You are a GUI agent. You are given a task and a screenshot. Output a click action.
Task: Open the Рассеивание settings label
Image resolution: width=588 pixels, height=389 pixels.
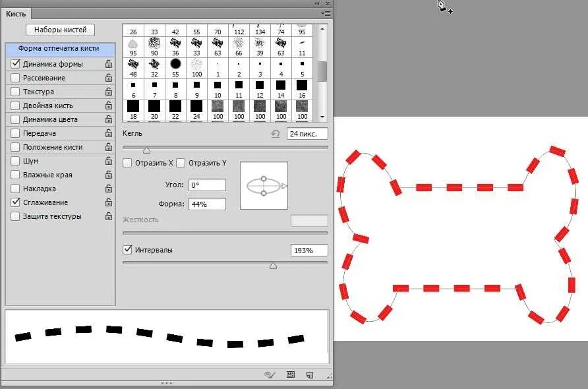click(x=44, y=78)
